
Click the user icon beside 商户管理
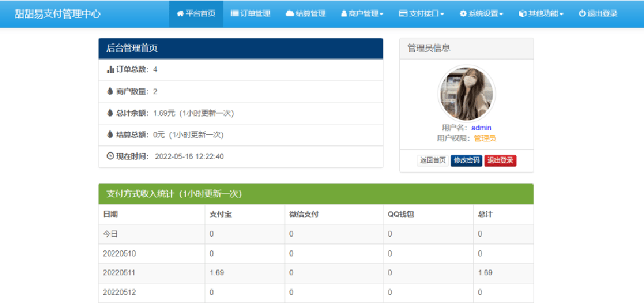click(344, 14)
